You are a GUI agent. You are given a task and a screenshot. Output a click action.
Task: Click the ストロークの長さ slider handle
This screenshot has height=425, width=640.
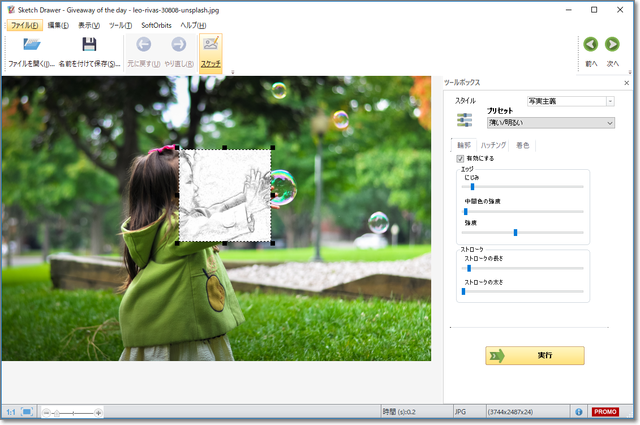(x=468, y=268)
